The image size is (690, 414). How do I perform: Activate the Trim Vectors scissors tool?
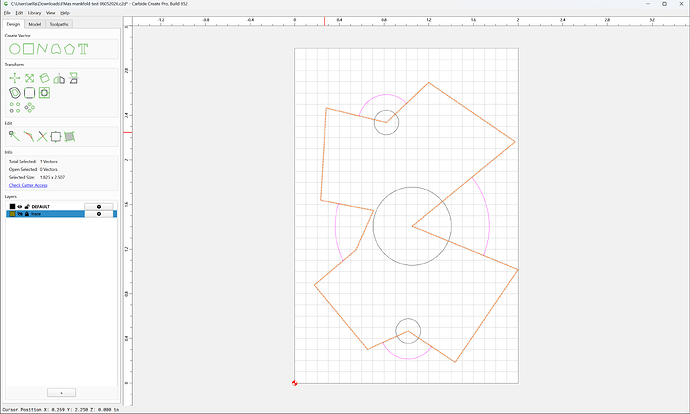42,136
